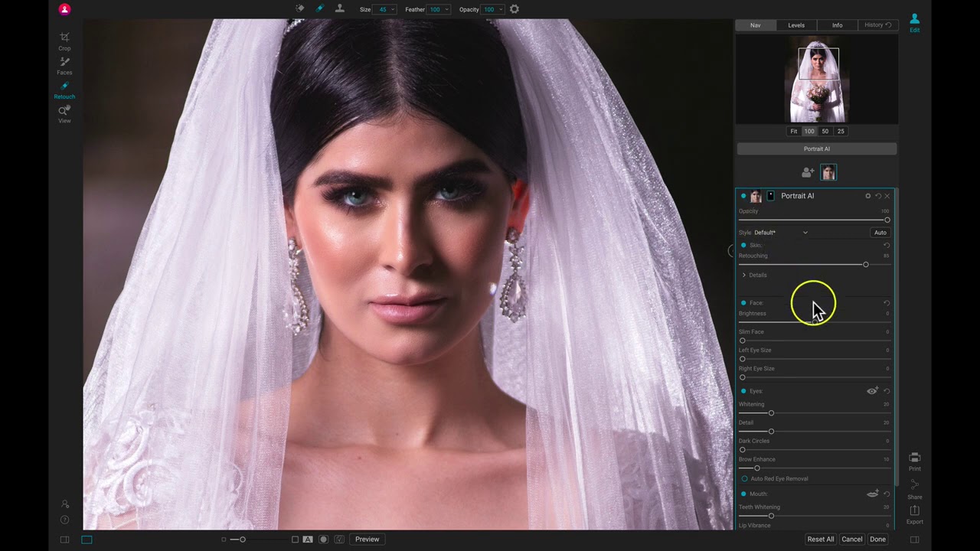The image size is (980, 551).
Task: Click the Cancel button
Action: (852, 540)
